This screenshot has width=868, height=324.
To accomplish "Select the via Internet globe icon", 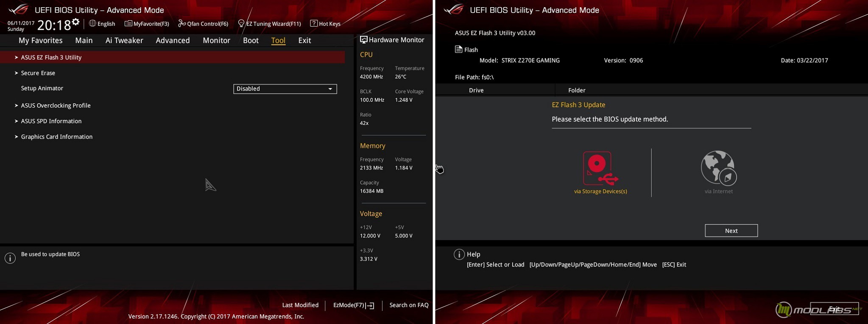I will (719, 168).
